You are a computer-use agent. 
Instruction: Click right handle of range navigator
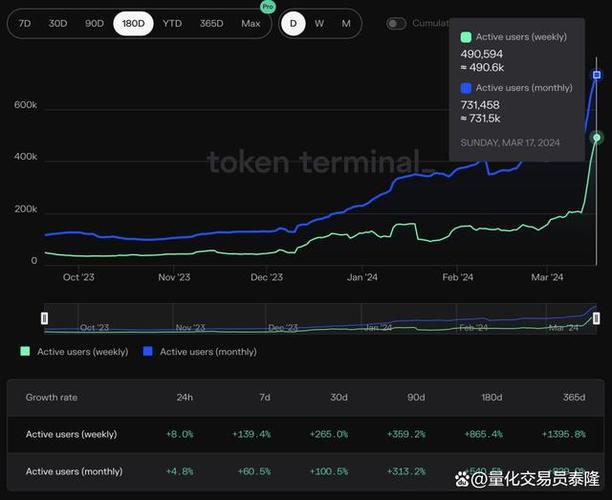point(596,318)
